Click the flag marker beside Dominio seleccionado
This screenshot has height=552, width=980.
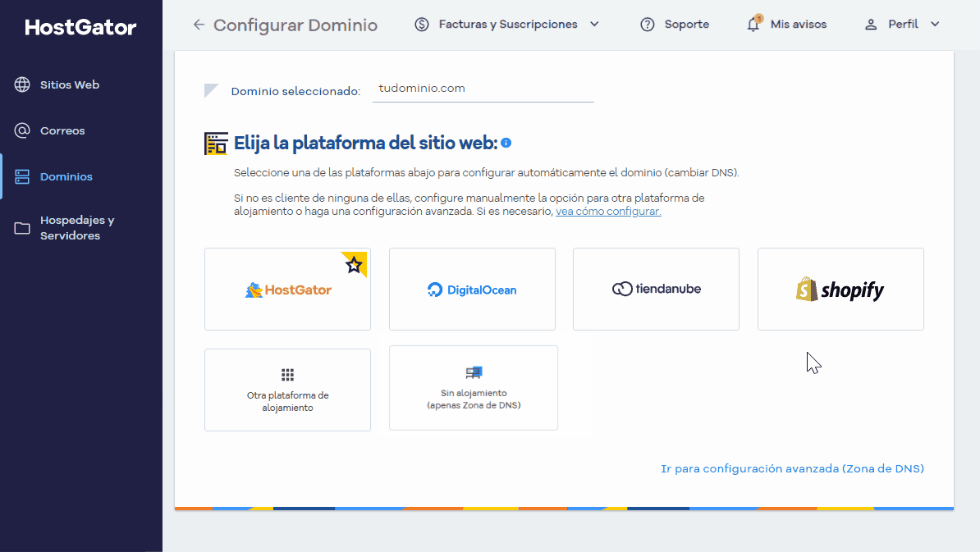(x=211, y=90)
